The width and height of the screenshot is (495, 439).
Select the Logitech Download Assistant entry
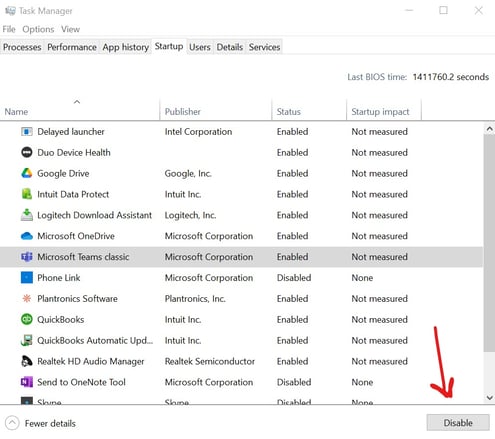point(94,215)
